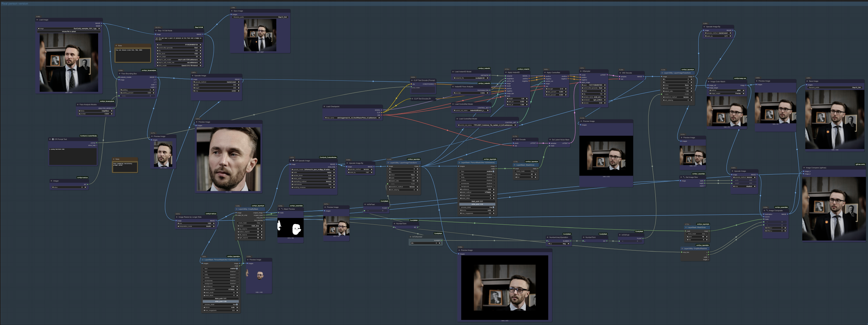Open TTPLANET control_net_name dropdown
The height and width of the screenshot is (325, 868).
[x=487, y=125]
